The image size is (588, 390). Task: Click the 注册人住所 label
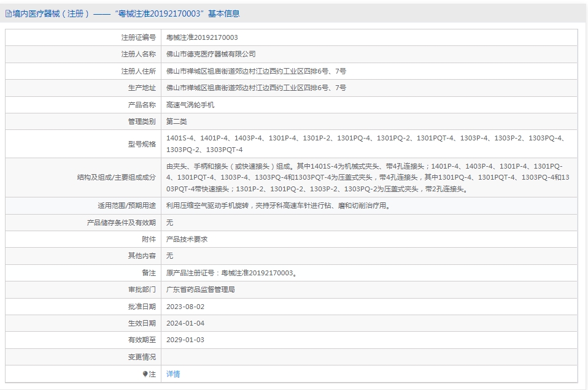coord(138,71)
